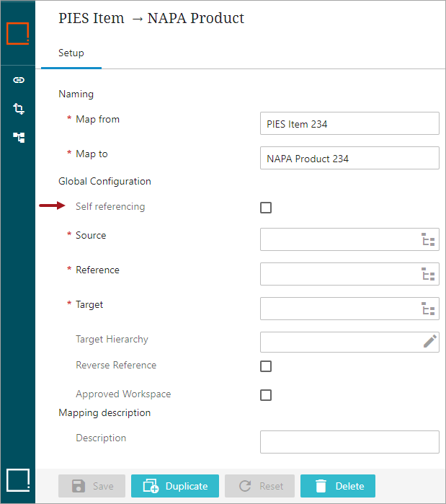Open the link icon in sidebar
This screenshot has width=446, height=504.
coord(19,80)
